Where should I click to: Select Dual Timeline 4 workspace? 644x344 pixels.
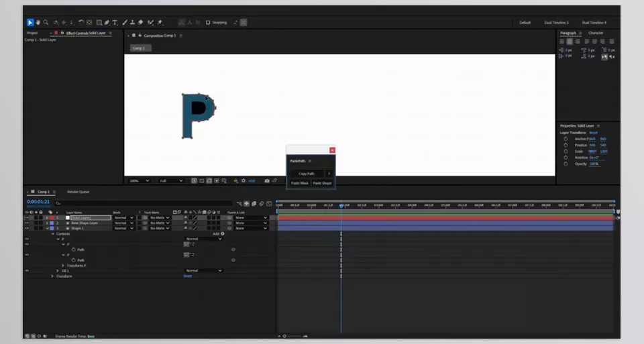(x=594, y=23)
